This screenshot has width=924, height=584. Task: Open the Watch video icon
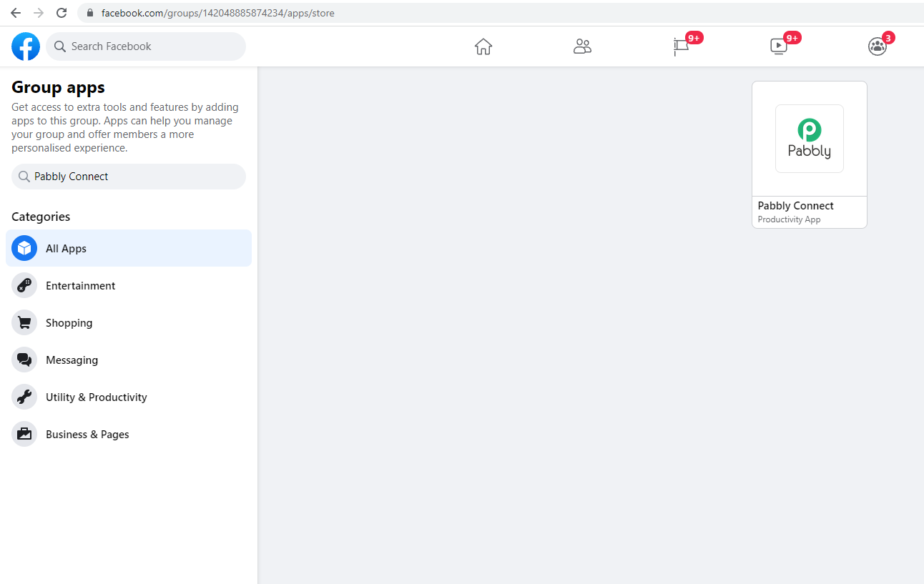tap(778, 46)
